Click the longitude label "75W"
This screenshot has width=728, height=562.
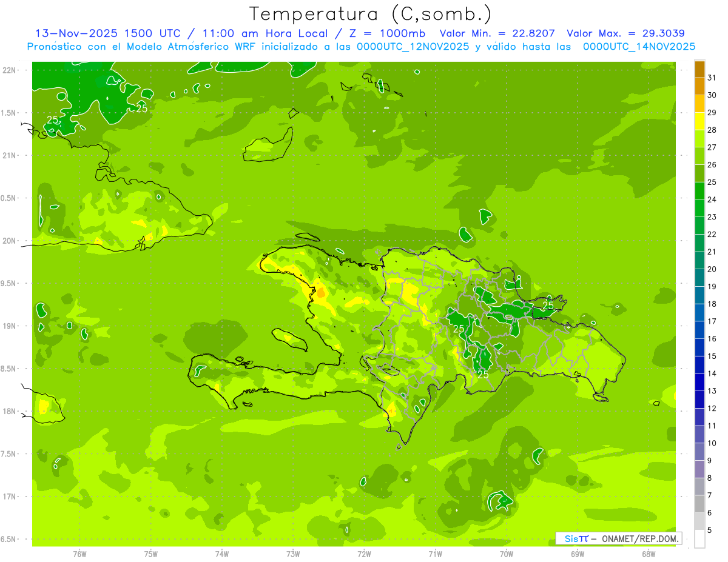click(x=150, y=554)
